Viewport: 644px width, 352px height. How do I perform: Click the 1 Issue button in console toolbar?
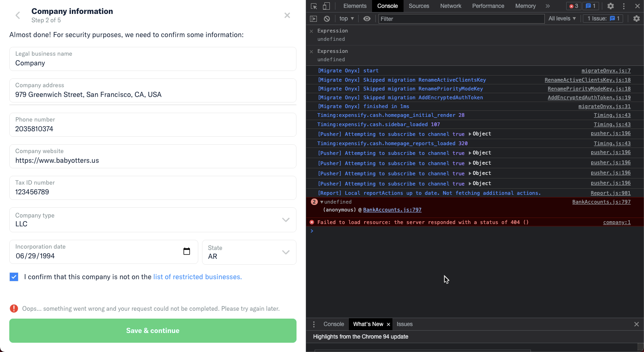tap(603, 19)
